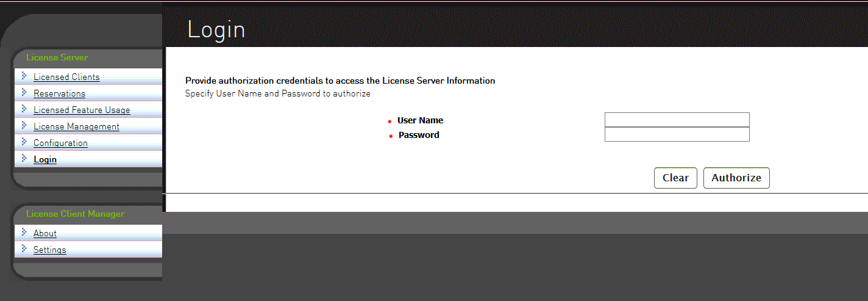Open the Licensed Clients page
868x301 pixels.
point(66,77)
